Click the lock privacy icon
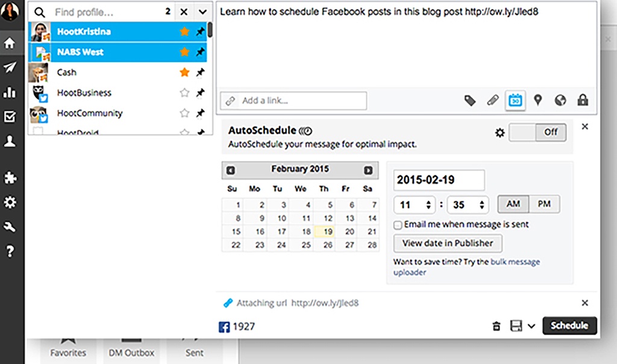617x364 pixels. (x=583, y=100)
